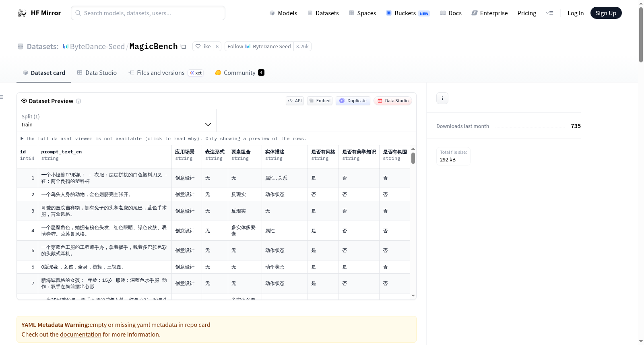Click the dataset table vertical scrollbar thumb

413,158
